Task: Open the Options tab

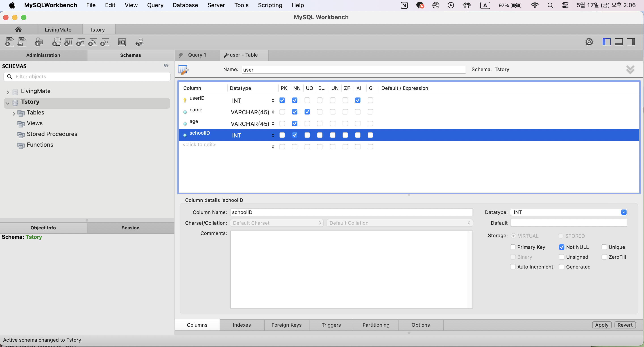Action: [421, 325]
